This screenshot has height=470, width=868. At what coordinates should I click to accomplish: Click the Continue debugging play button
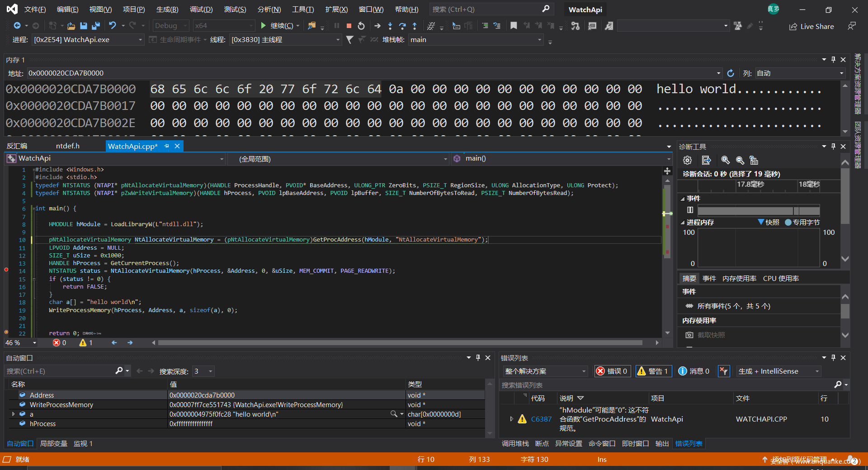[264, 26]
